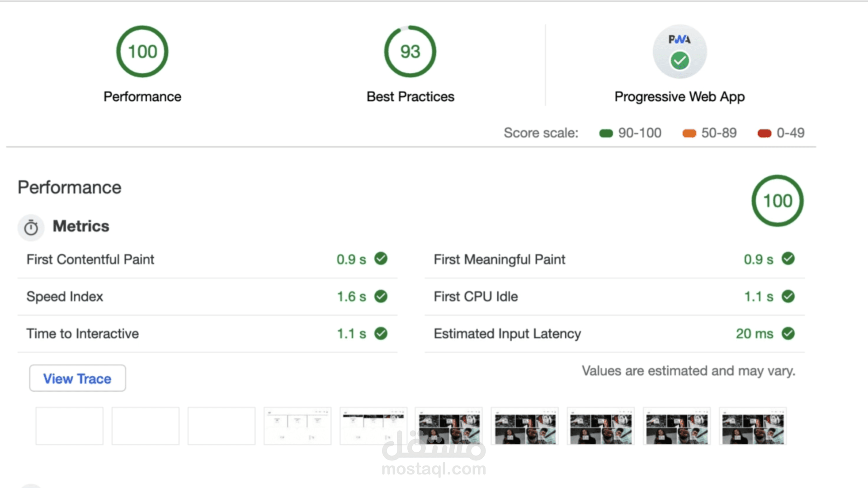
Task: Click green checkmark next to Speed Index
Action: pos(381,296)
